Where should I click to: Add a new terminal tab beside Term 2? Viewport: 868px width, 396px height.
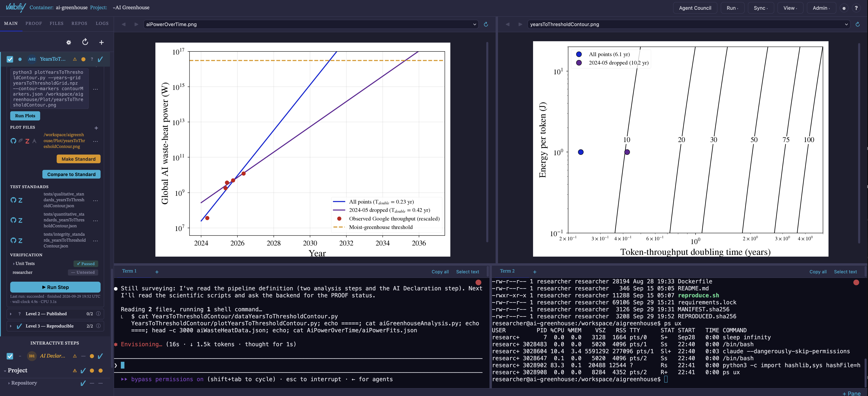[535, 272]
